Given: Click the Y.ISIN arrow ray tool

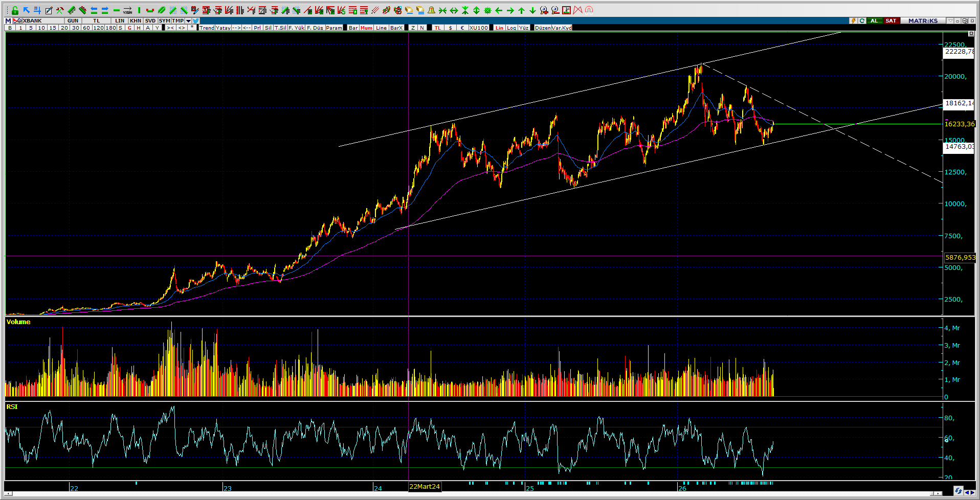Looking at the screenshot, I should [127, 10].
